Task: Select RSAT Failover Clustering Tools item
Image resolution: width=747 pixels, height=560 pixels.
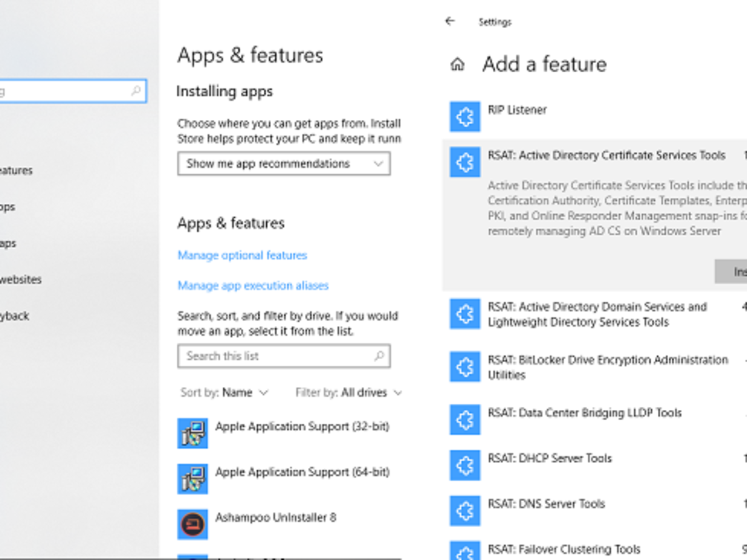Action: point(564,549)
